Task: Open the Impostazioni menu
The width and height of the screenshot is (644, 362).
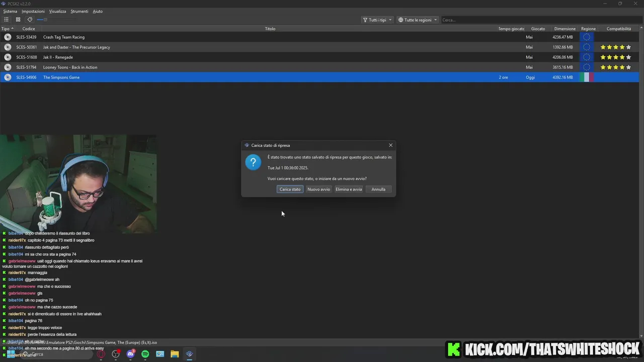Action: coord(33,11)
